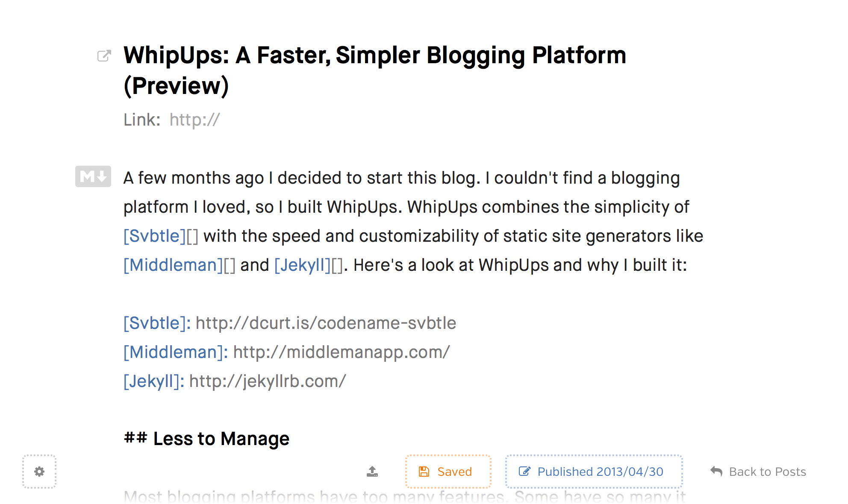Click the pencil edit icon beside Published
The image size is (848, 504).
tap(524, 472)
